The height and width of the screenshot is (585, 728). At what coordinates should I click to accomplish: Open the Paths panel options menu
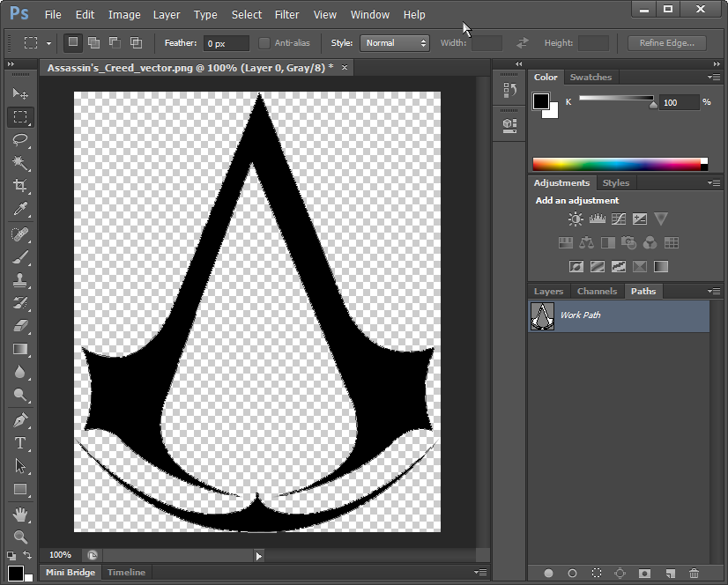[x=713, y=291]
